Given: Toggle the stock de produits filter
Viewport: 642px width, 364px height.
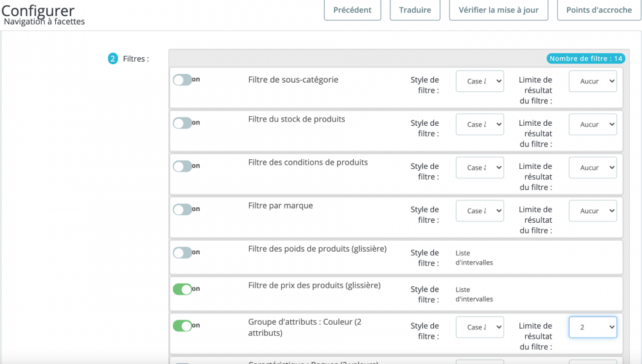Looking at the screenshot, I should pyautogui.click(x=182, y=123).
